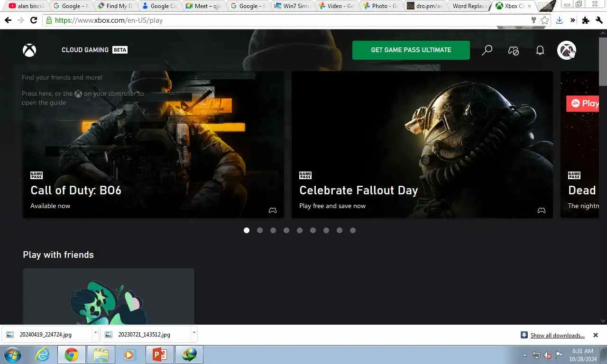Switch to the Meet tab
This screenshot has width=607, height=364.
pos(204,6)
